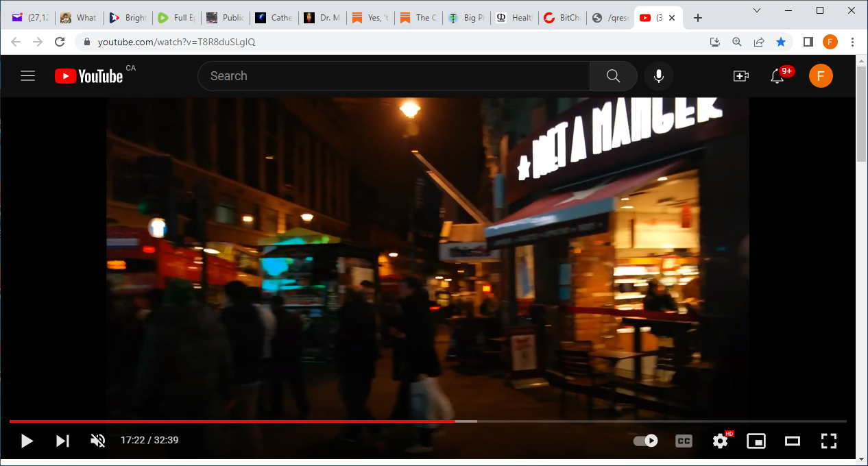The height and width of the screenshot is (466, 868).
Task: Click the scrollbar down arrow
Action: tap(862, 459)
